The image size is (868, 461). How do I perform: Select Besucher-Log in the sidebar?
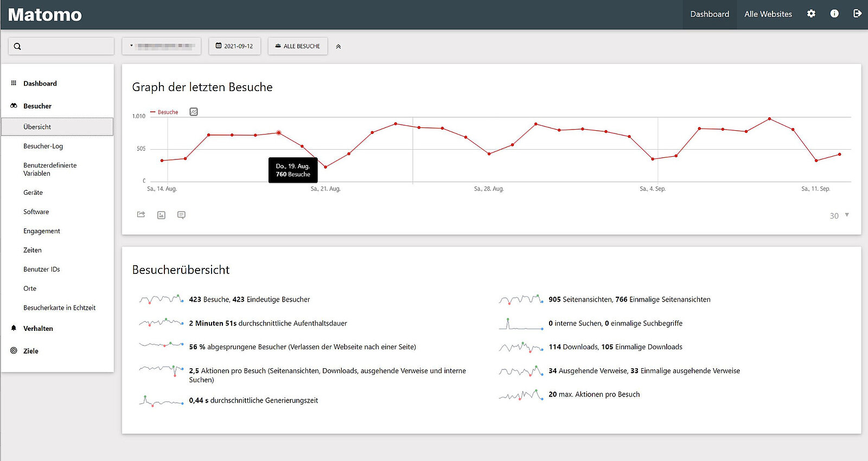[x=43, y=146]
